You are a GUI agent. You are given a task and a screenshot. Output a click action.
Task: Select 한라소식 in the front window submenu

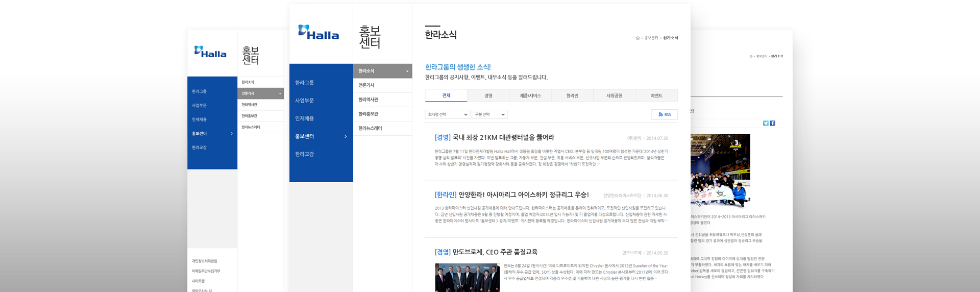tap(382, 71)
